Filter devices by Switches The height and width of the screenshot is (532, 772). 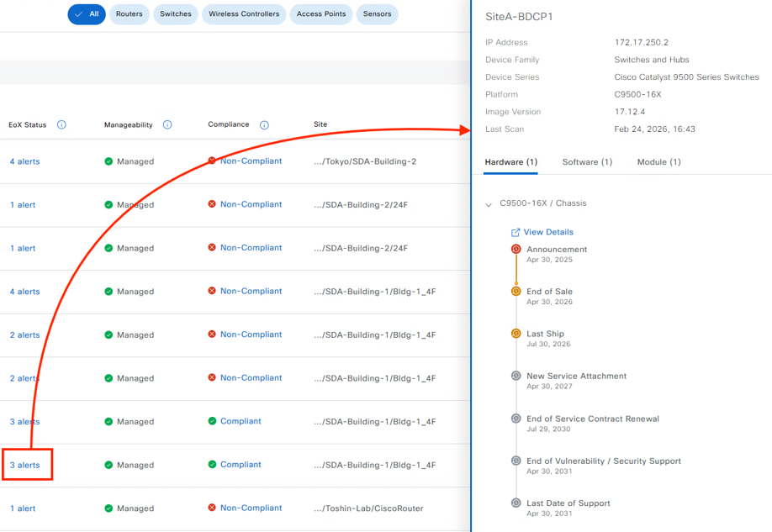tap(176, 14)
